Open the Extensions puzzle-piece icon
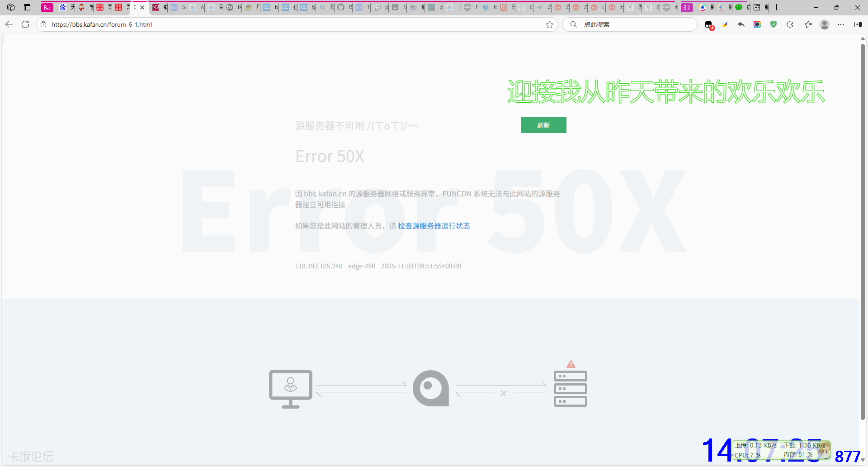This screenshot has height=467, width=868. coord(790,24)
